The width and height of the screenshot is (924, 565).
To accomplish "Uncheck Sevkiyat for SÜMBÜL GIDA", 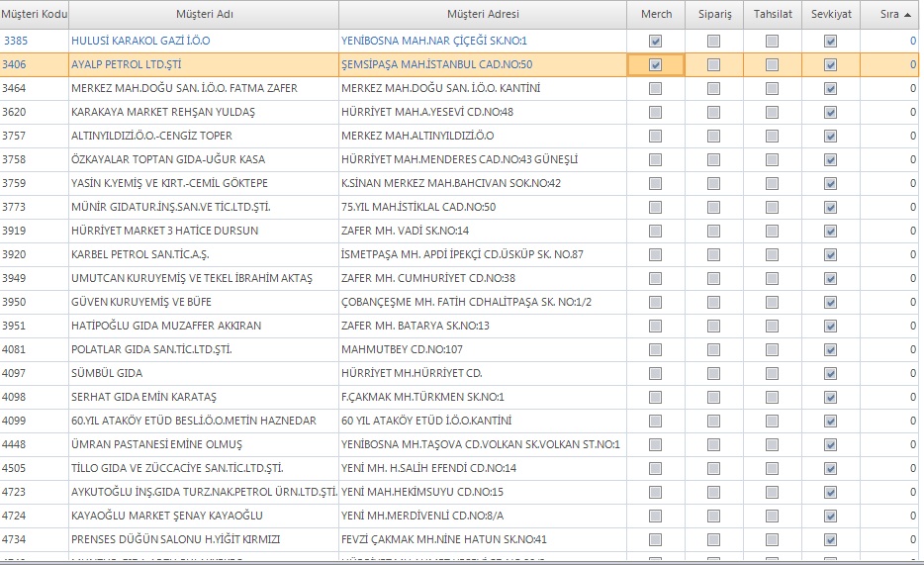I will tap(830, 373).
